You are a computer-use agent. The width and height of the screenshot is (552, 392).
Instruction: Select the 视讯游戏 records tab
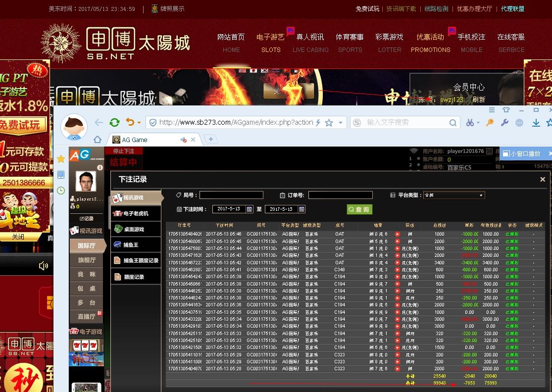coord(136,198)
